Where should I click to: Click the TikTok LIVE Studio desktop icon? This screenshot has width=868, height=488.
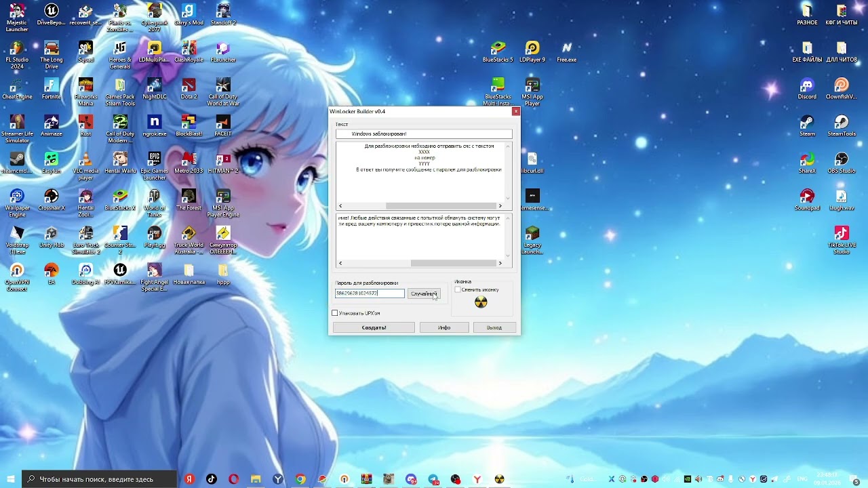842,240
